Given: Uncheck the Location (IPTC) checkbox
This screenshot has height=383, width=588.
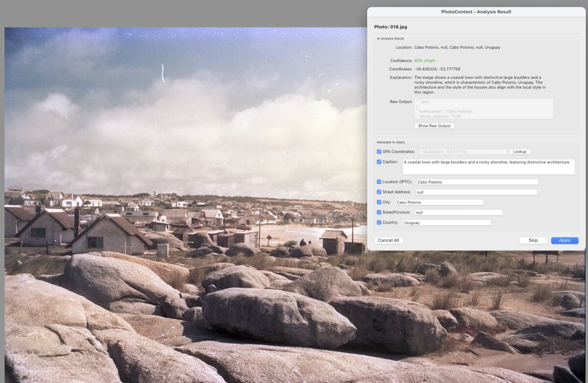Looking at the screenshot, I should pyautogui.click(x=378, y=181).
